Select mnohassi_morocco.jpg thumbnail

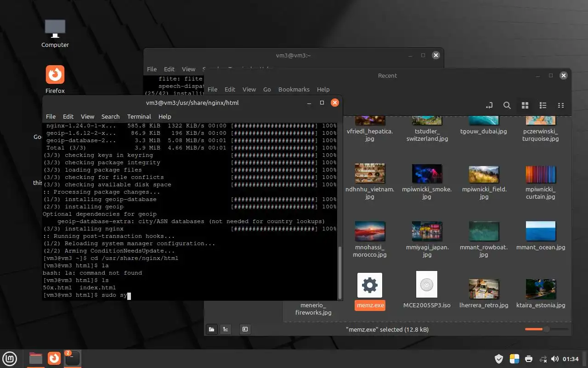370,231
